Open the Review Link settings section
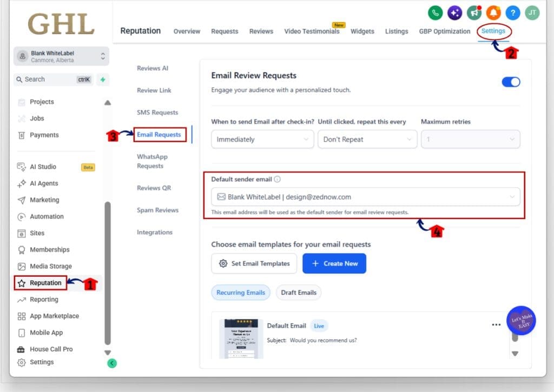The width and height of the screenshot is (554, 392). 154,90
